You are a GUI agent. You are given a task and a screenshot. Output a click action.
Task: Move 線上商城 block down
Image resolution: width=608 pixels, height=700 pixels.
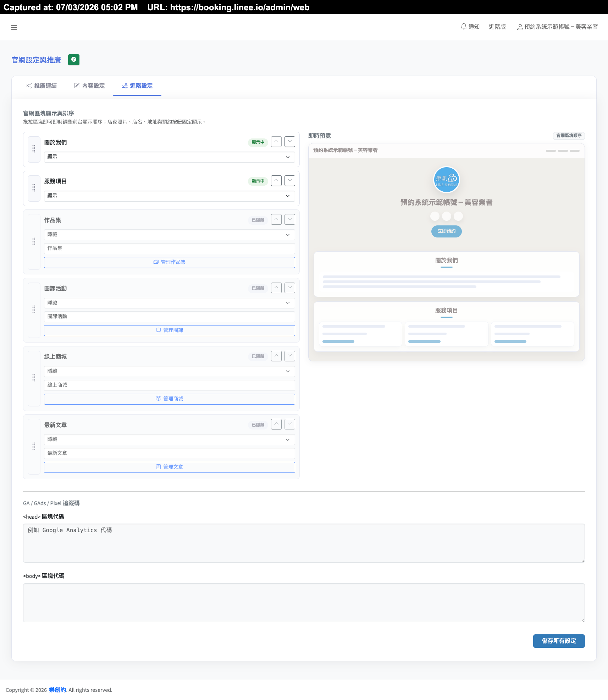[x=290, y=356]
